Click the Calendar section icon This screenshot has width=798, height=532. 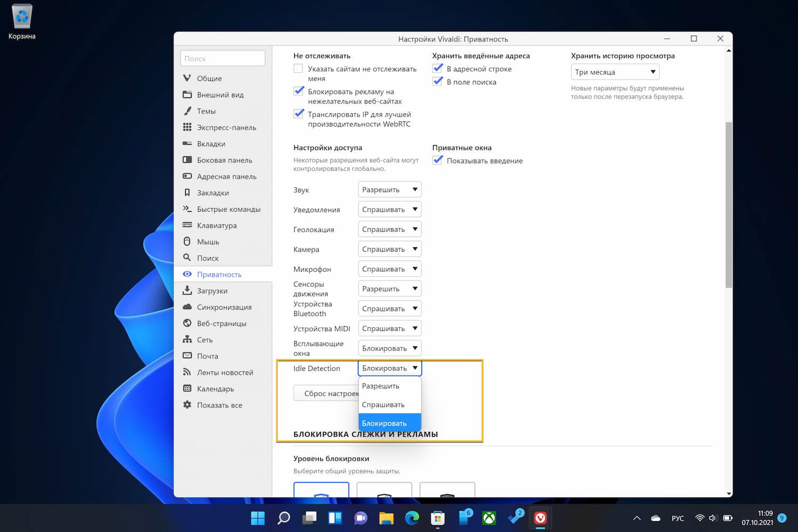187,388
